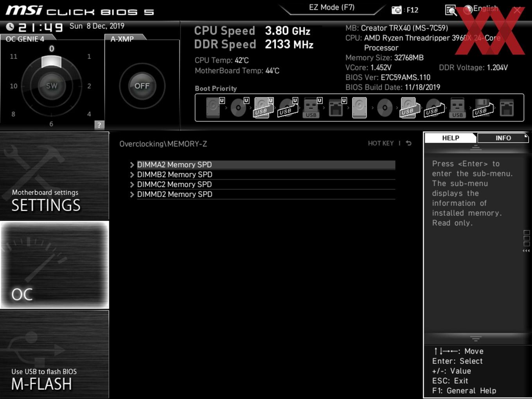Select the UEFI USB CD/DVD boot icon
Screen dimensions: 532x399
(288, 108)
